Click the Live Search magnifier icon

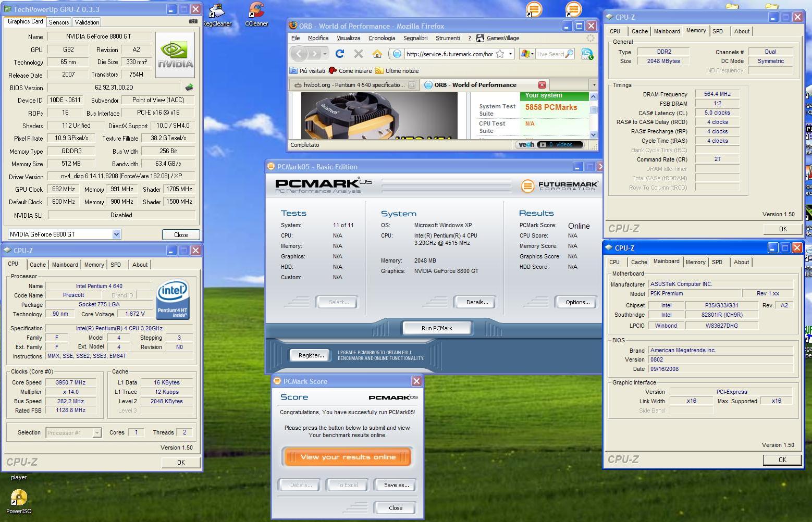pyautogui.click(x=569, y=54)
